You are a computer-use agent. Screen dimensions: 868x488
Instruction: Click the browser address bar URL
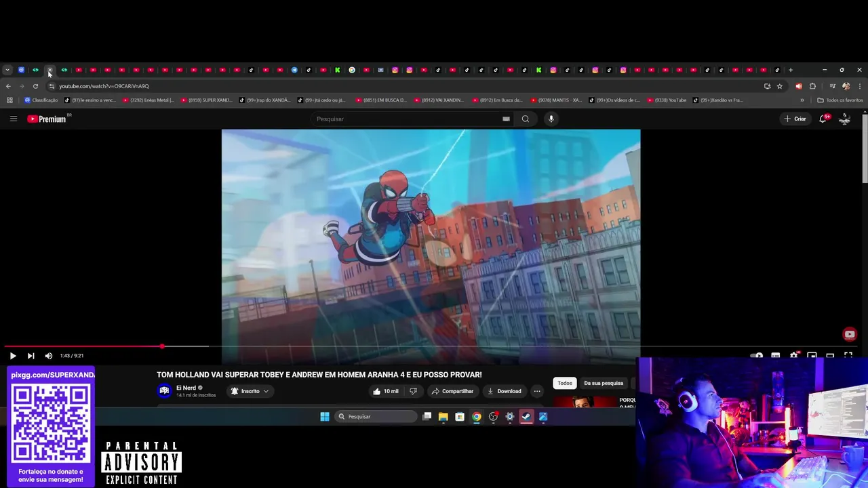pos(104,86)
